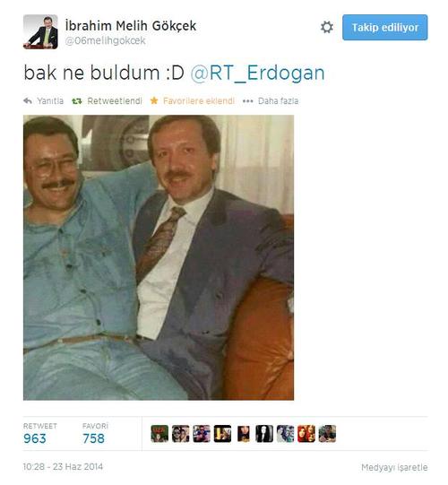The image size is (448, 485).
Task: Open İbrahim Melih Gökçek profile avatar
Action: click(x=40, y=32)
